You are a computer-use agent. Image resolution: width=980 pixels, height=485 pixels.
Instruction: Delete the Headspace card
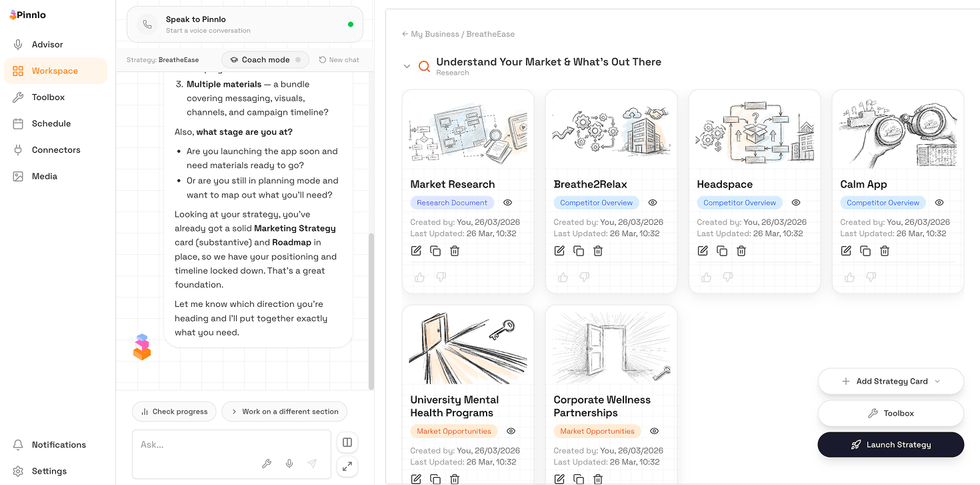(x=741, y=251)
